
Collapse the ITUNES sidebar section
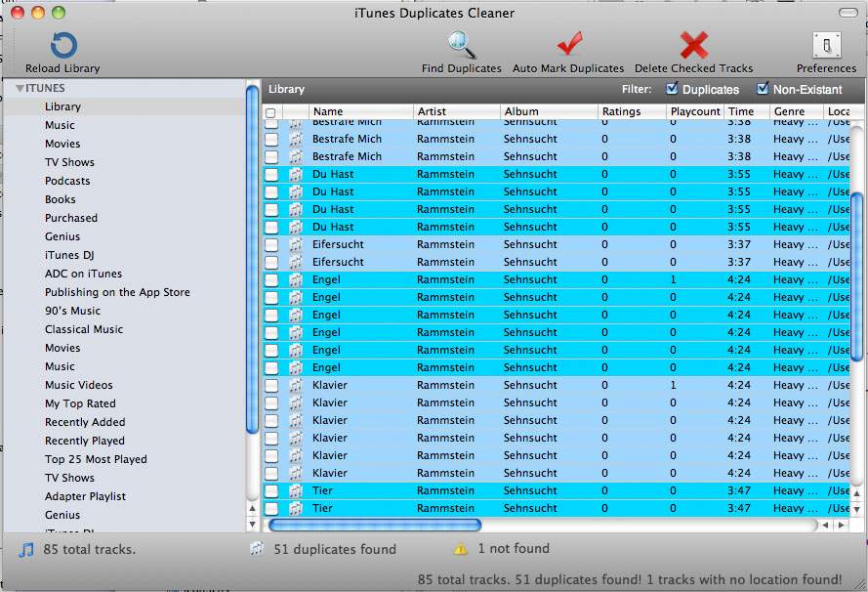tap(20, 88)
